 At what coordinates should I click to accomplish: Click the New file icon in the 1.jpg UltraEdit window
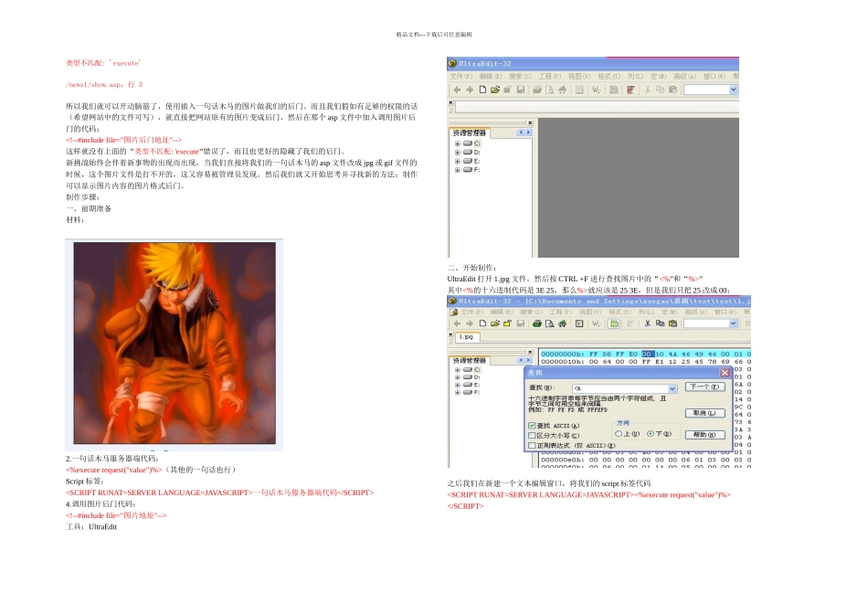[482, 323]
